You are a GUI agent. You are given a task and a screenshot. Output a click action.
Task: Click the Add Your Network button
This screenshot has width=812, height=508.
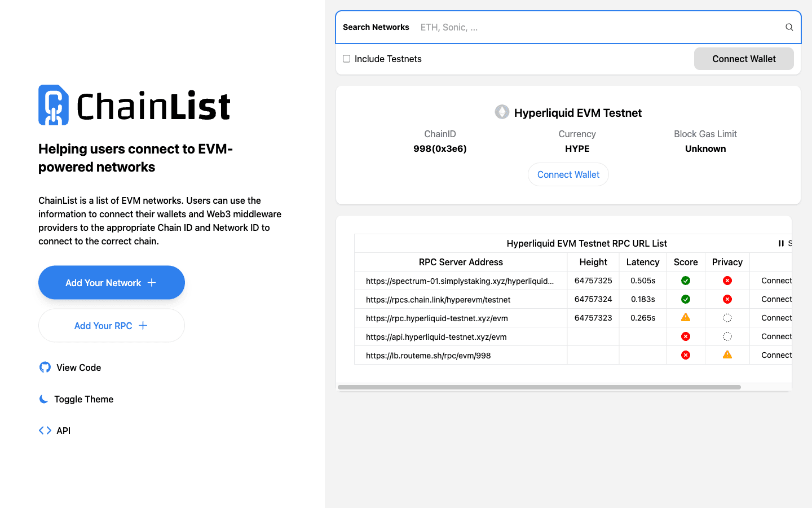112,283
